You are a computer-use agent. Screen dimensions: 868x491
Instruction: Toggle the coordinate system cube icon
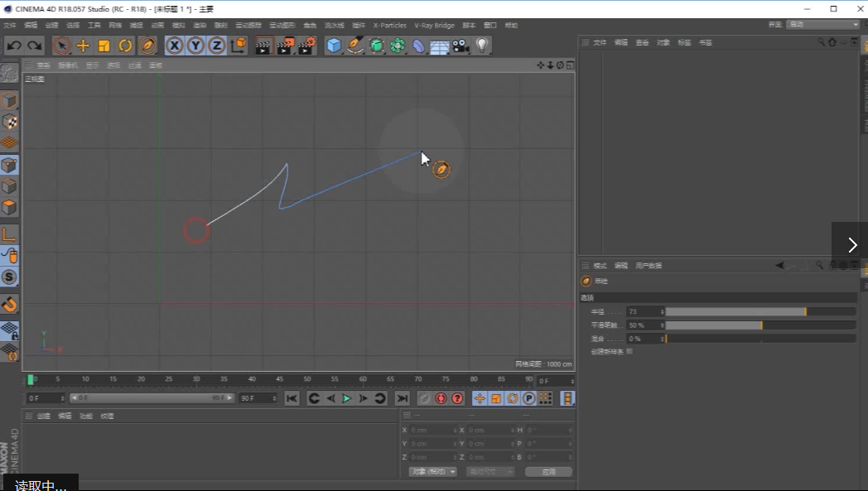239,46
